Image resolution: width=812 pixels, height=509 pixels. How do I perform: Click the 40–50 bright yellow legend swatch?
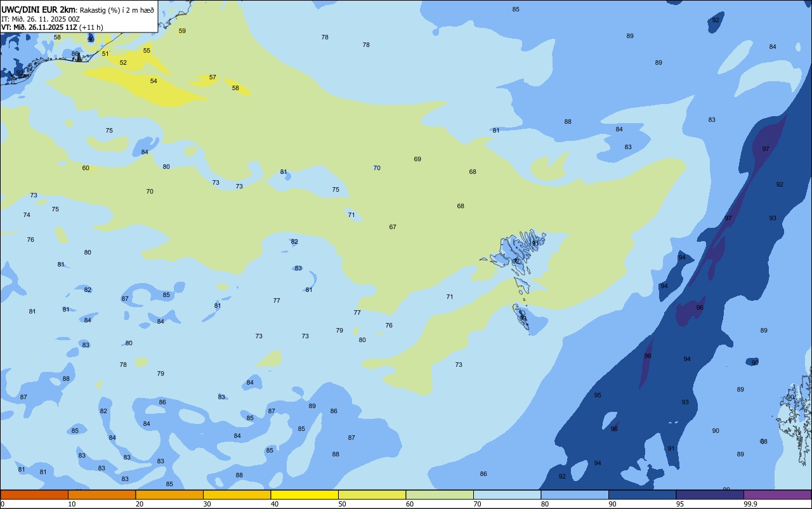pos(304,494)
